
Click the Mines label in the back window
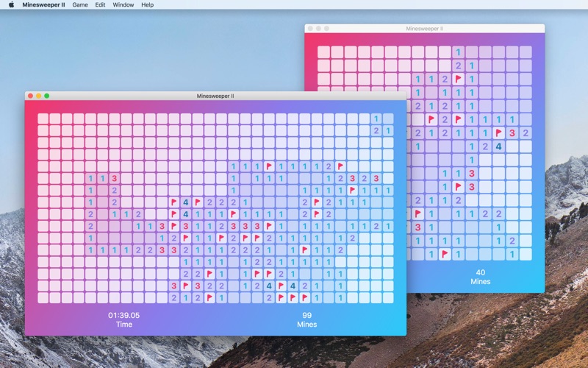click(481, 282)
